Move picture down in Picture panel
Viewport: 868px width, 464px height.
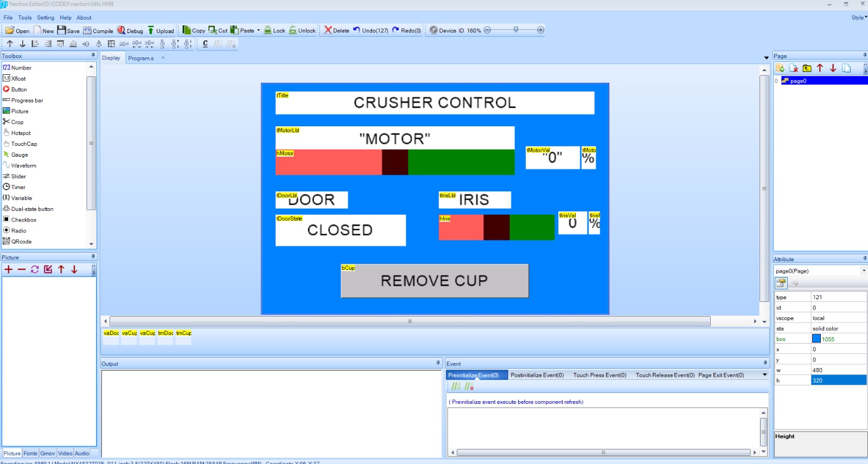(74, 269)
